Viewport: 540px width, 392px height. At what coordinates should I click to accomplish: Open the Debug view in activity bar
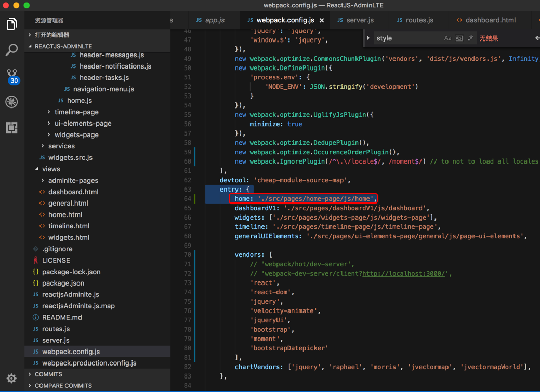pos(11,102)
